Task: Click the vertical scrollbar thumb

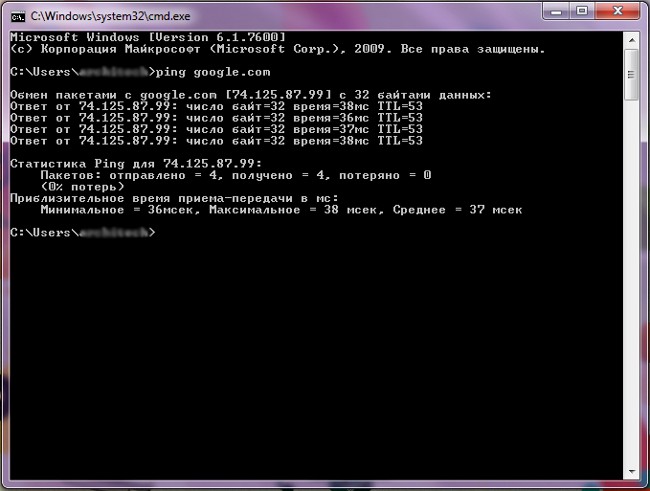Action: pos(631,75)
